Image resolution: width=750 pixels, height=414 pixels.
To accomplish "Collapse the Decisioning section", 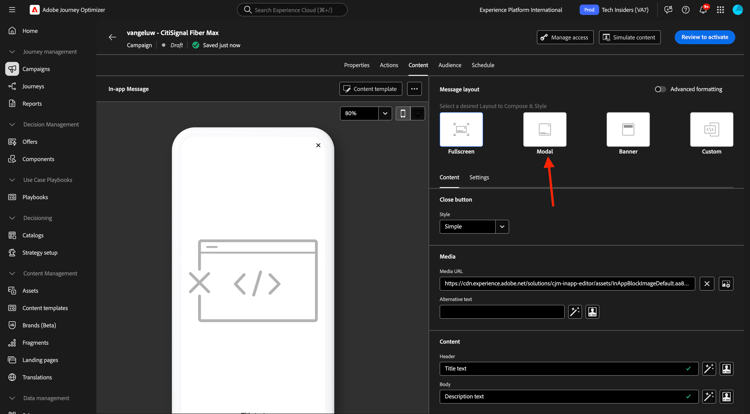I will (12, 218).
